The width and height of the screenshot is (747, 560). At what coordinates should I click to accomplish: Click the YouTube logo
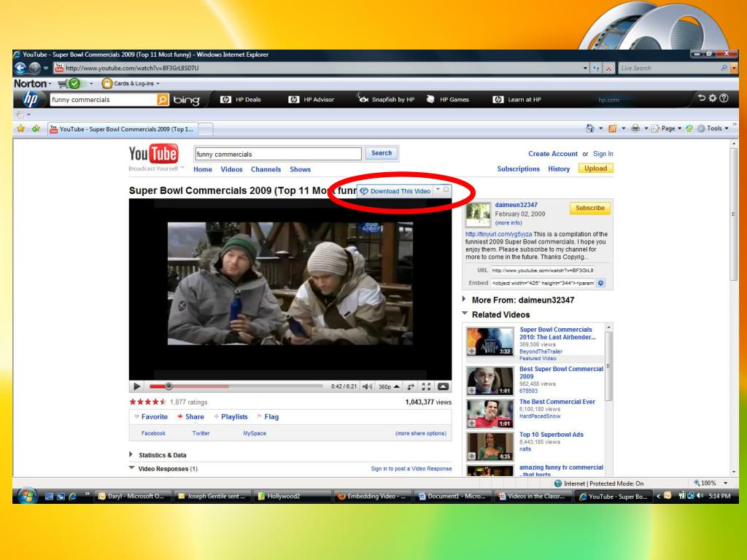[x=153, y=154]
